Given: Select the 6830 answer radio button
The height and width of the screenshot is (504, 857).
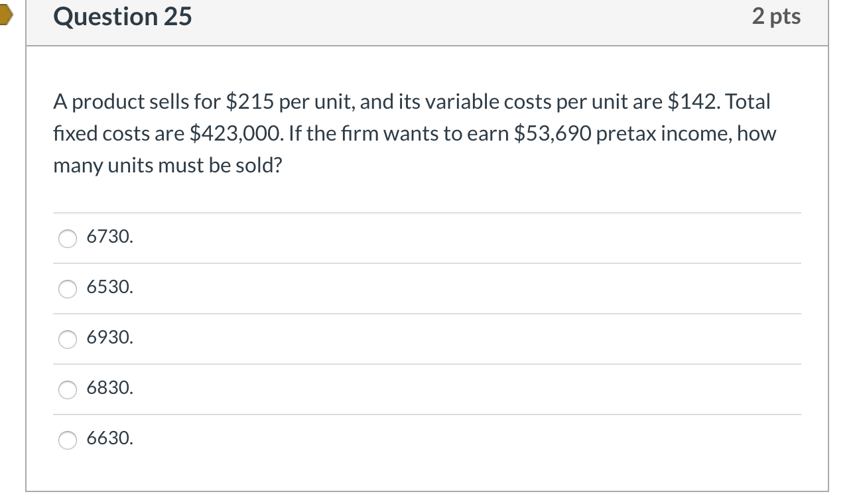Looking at the screenshot, I should [x=67, y=391].
